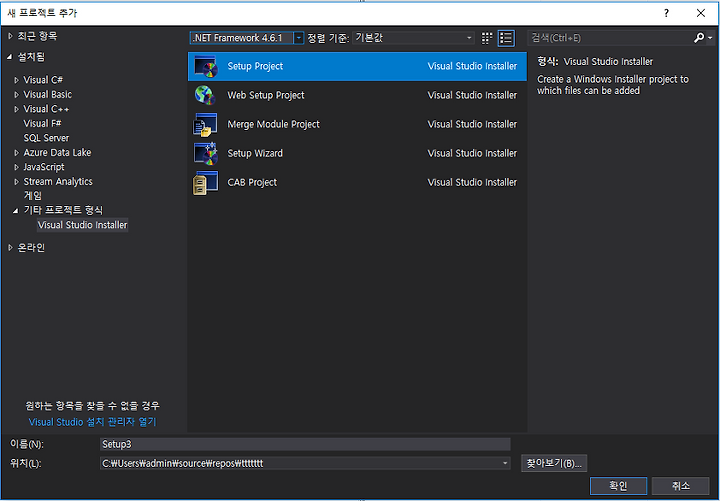Select the Web Setup Project template name
The width and height of the screenshot is (720, 501).
click(266, 95)
